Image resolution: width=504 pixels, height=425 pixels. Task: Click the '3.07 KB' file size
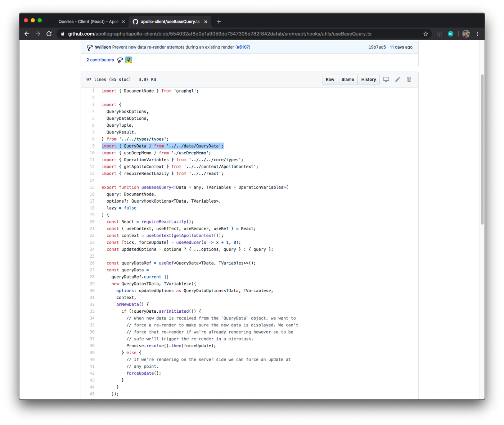click(147, 80)
